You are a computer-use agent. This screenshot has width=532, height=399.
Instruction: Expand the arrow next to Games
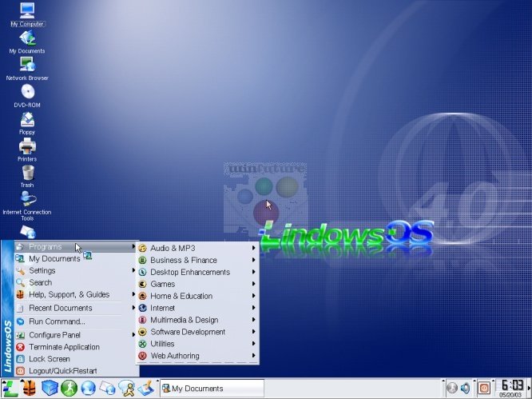tap(253, 284)
